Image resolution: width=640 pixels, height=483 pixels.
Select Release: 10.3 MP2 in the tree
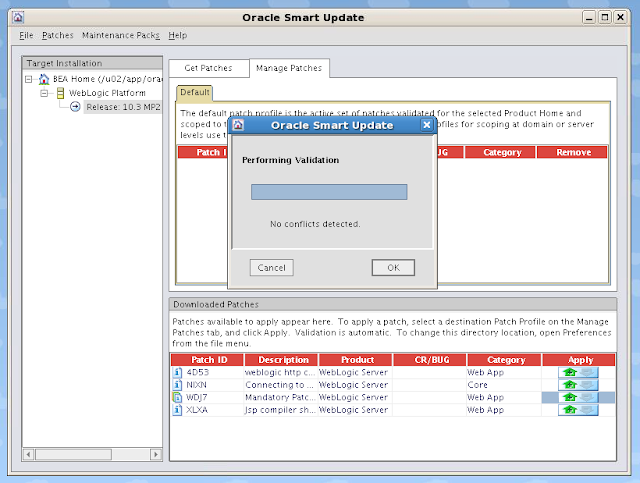[123, 107]
